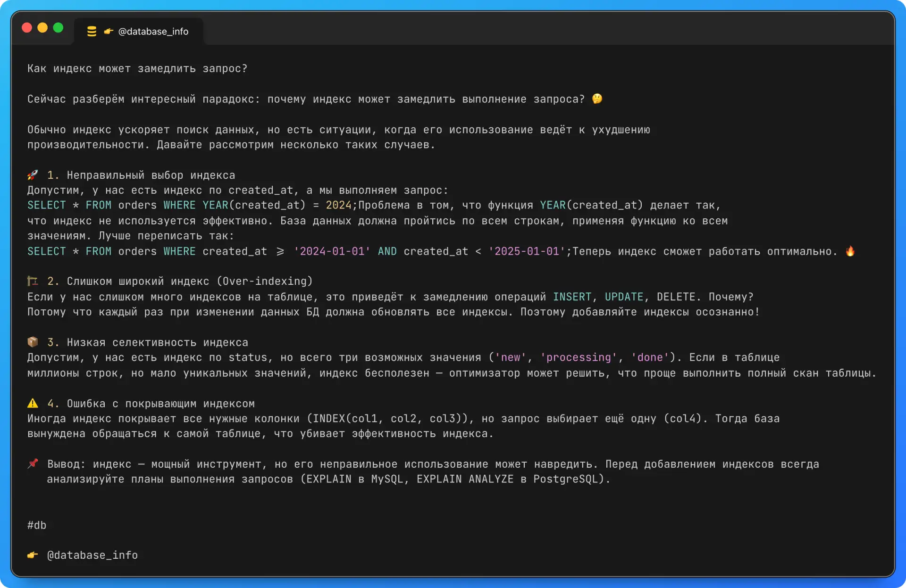Click the database stack icon in tab

[x=92, y=32]
